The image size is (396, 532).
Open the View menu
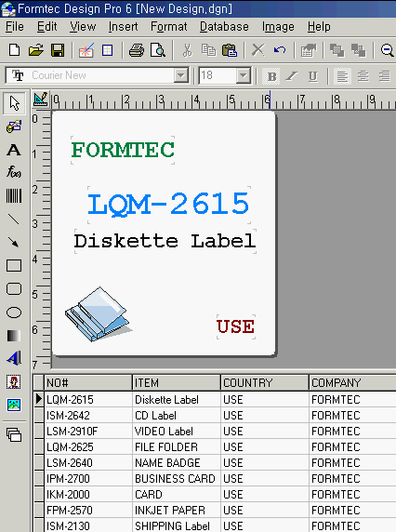[x=83, y=26]
